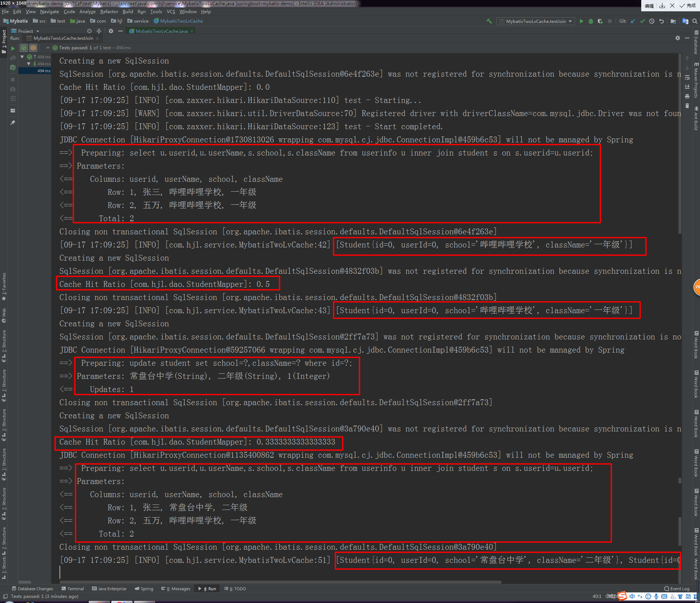Click the service folder in the breadcrumb
700x603 pixels.
point(138,21)
